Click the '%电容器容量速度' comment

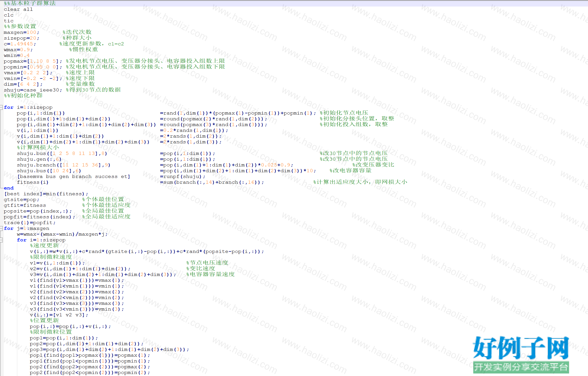pyautogui.click(x=210, y=274)
